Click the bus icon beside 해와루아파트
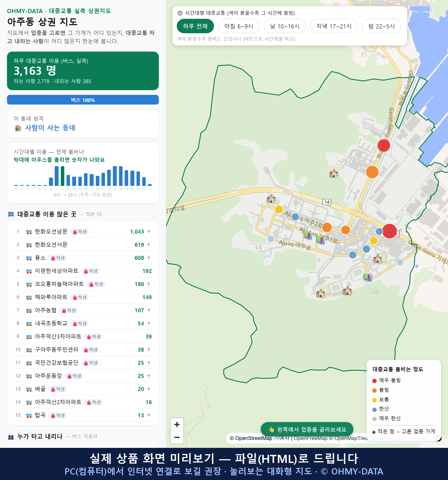This screenshot has width=448, height=480. tap(29, 297)
